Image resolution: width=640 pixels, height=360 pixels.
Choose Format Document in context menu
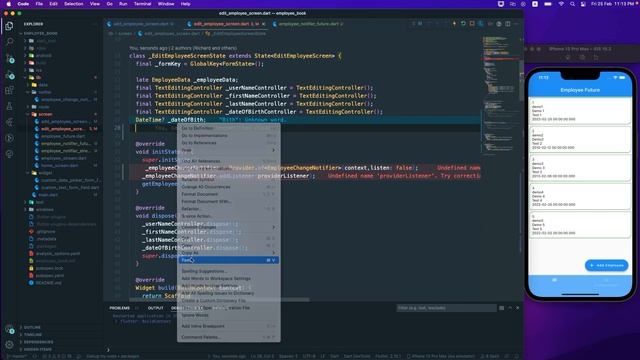click(x=228, y=194)
